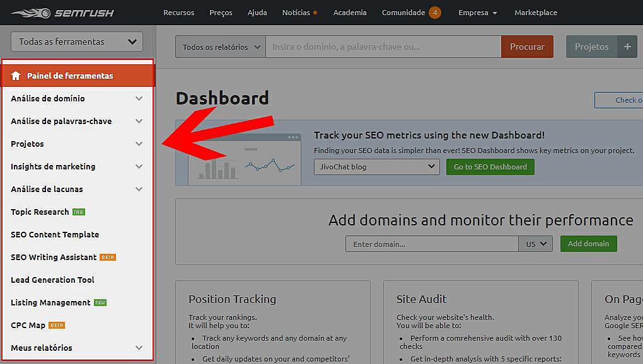This screenshot has height=364, width=643.
Task: Click the Enter domain input field
Action: click(x=431, y=244)
